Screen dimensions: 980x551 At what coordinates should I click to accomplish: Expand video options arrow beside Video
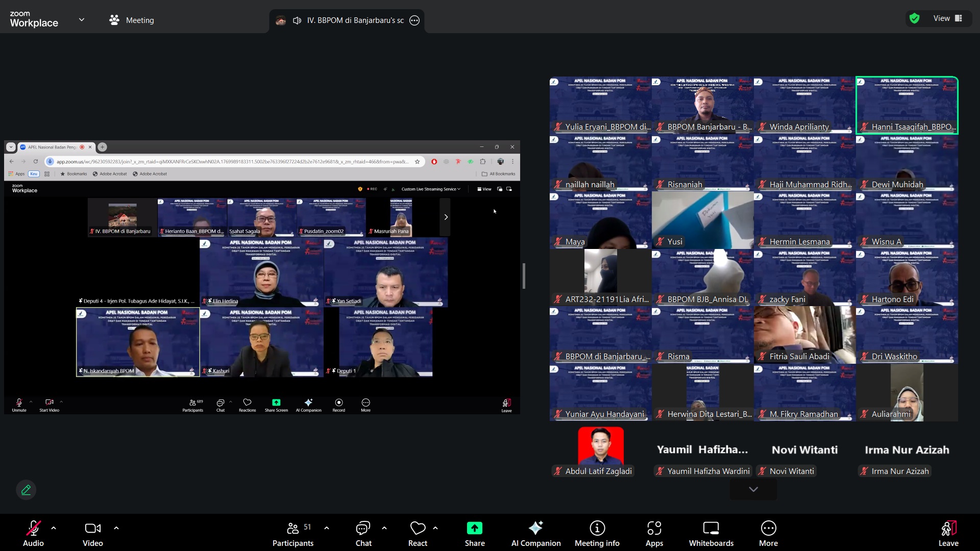[x=116, y=528]
